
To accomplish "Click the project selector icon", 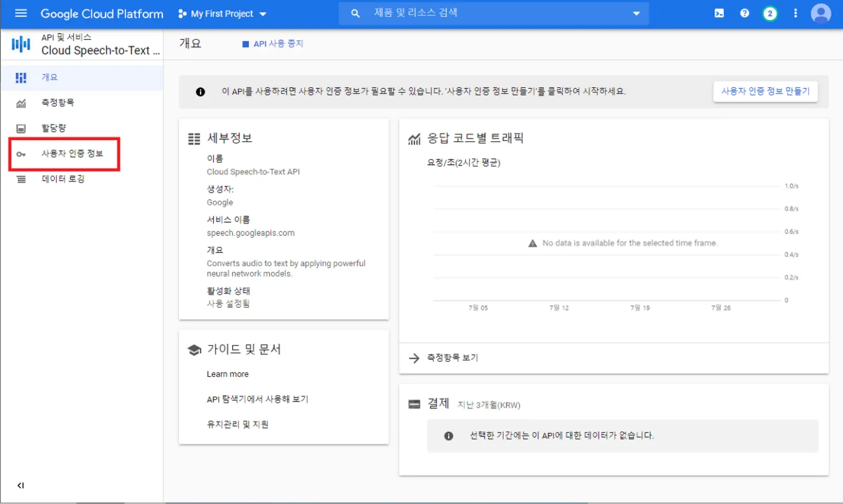I will 182,14.
